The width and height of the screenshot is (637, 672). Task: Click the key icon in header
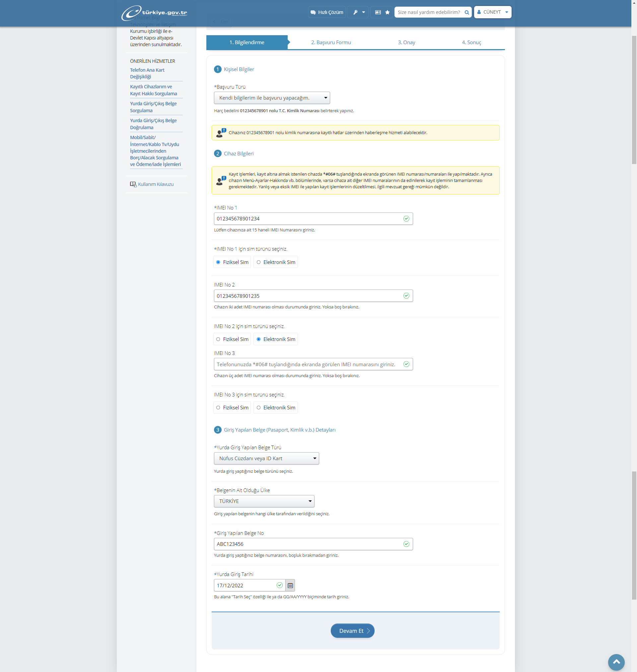[x=355, y=12]
